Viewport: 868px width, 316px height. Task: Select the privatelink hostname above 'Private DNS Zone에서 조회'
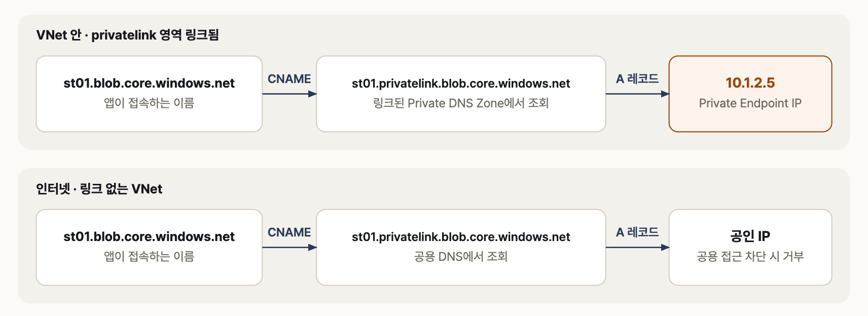coord(461,84)
